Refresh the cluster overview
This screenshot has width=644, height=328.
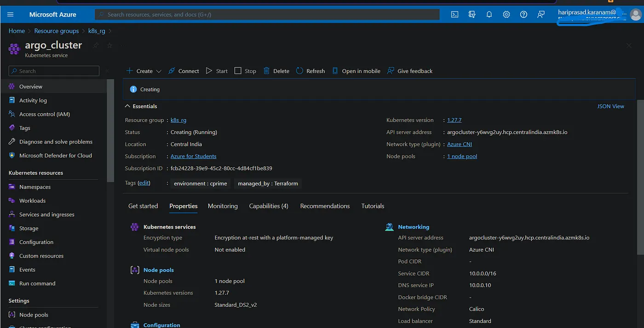[310, 71]
